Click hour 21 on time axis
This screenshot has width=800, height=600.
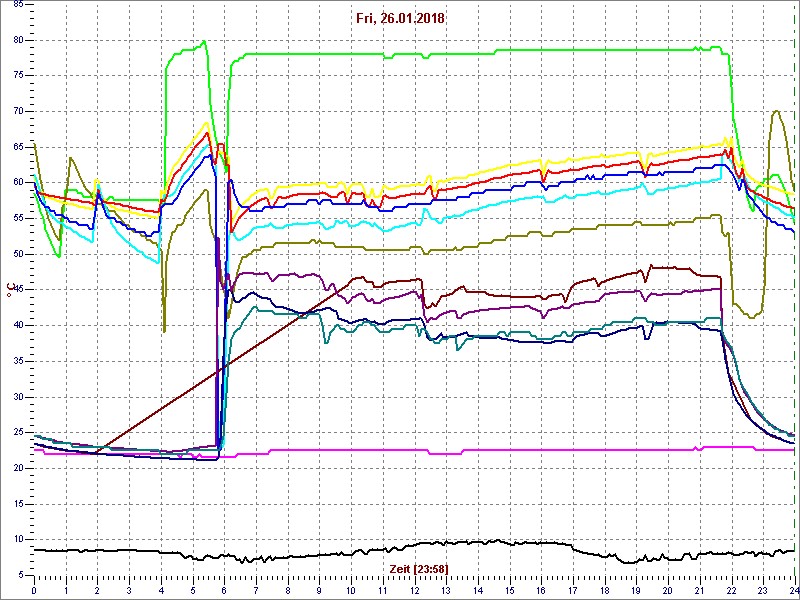tap(699, 589)
